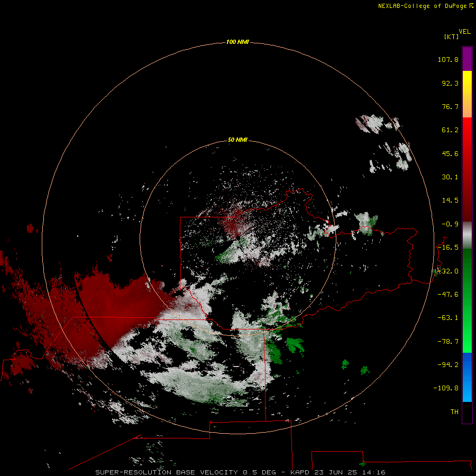This screenshot has width=476, height=476.
Task: Click the [KT] units label
Action: (x=452, y=36)
